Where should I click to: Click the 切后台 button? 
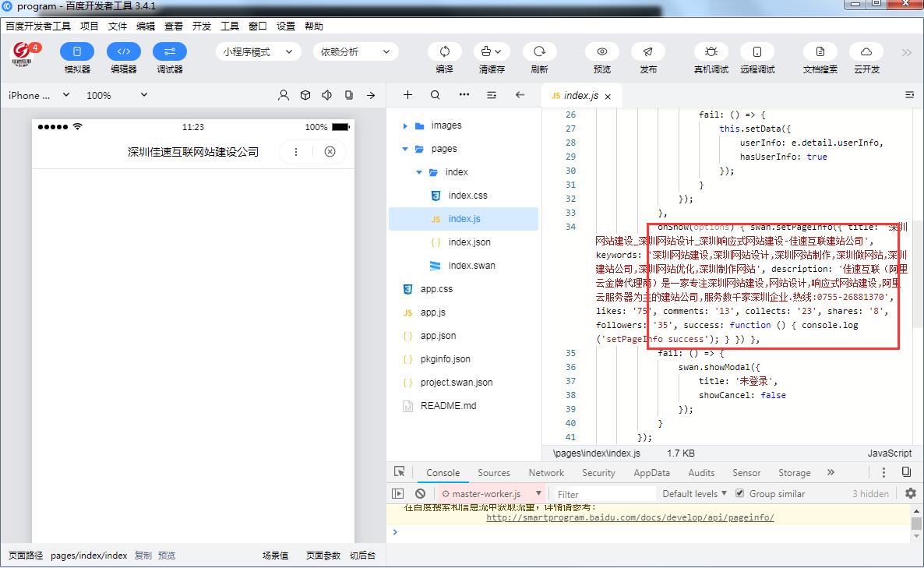pos(362,555)
